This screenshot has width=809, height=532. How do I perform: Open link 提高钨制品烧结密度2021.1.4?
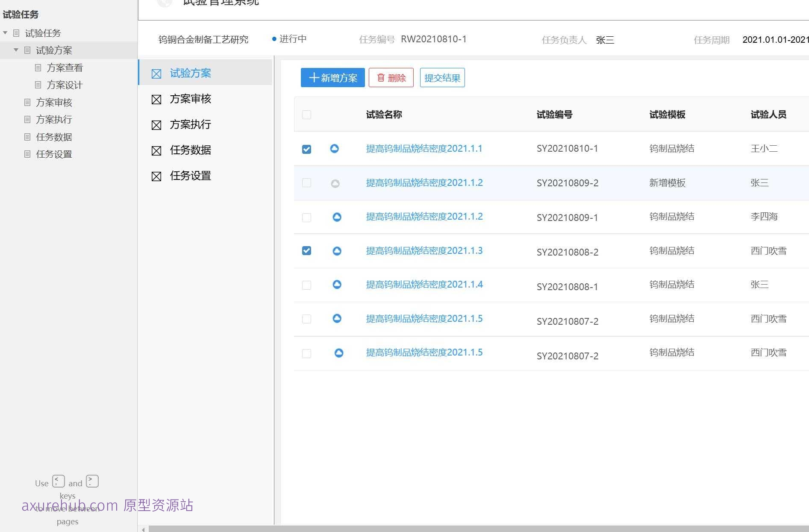[424, 284]
